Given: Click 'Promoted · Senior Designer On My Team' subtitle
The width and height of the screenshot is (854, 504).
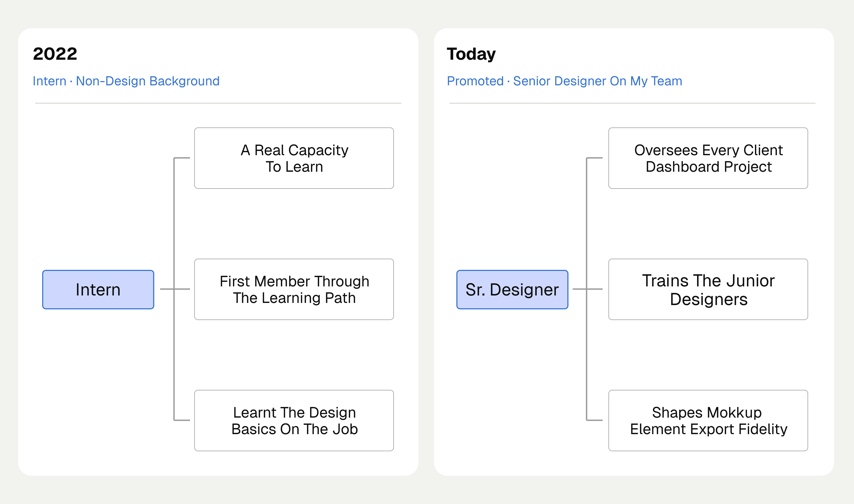Looking at the screenshot, I should 564,81.
